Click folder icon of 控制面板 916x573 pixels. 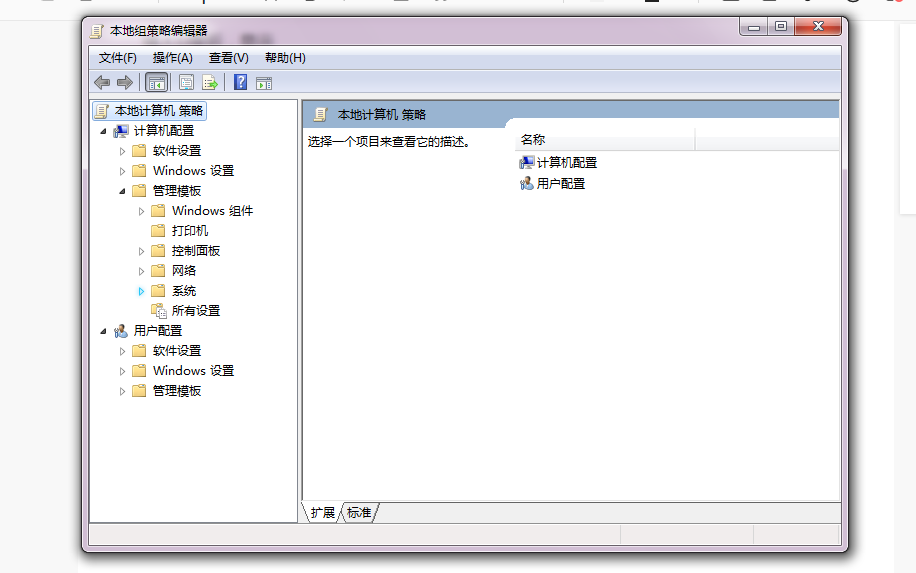coord(158,251)
